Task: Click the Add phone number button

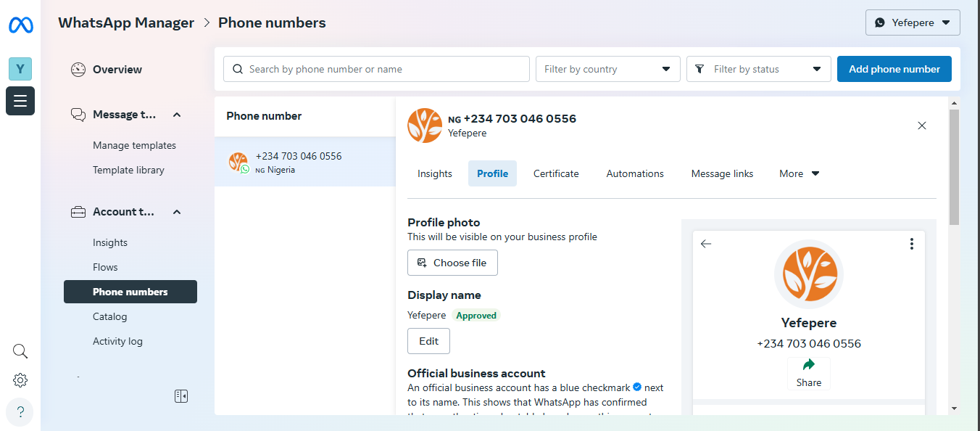Action: point(894,69)
